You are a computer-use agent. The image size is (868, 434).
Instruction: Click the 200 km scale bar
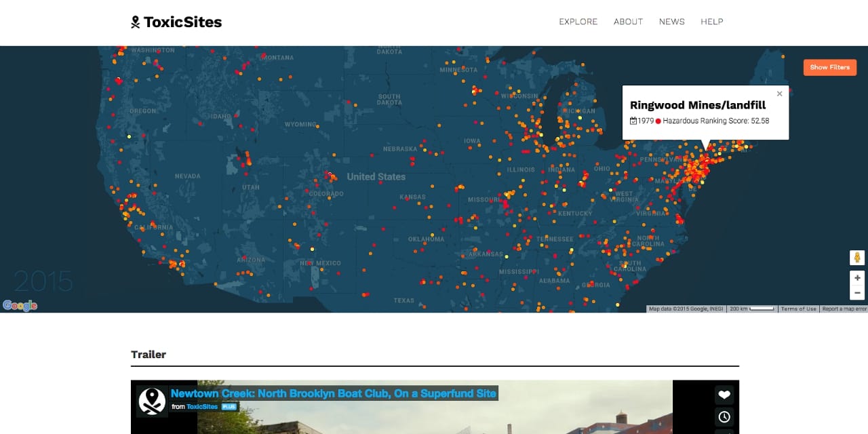752,309
